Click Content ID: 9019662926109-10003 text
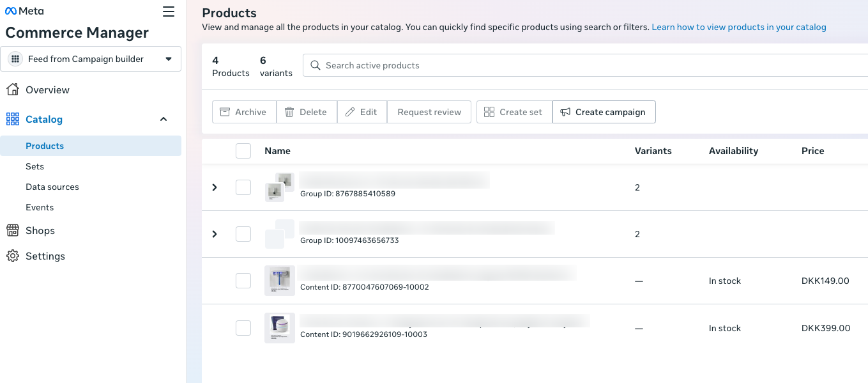 click(363, 334)
